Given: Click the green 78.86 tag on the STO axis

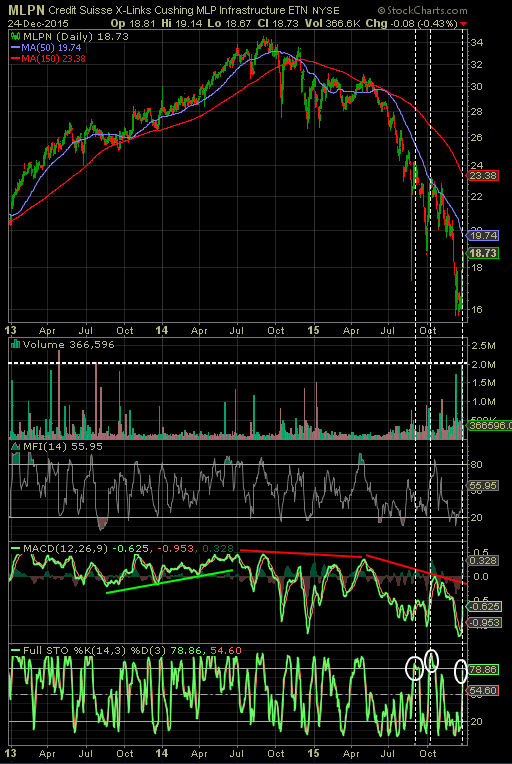Looking at the screenshot, I should 484,669.
